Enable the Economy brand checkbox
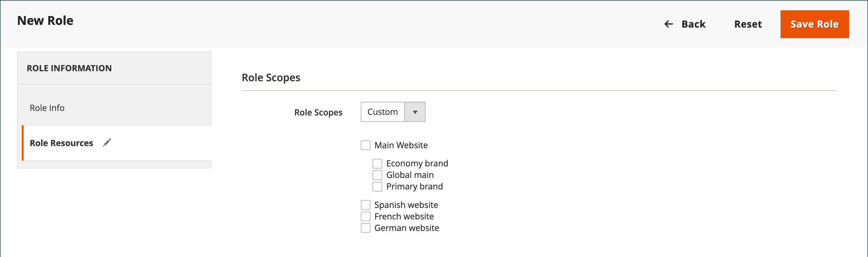Image resolution: width=868 pixels, height=257 pixels. (x=377, y=164)
